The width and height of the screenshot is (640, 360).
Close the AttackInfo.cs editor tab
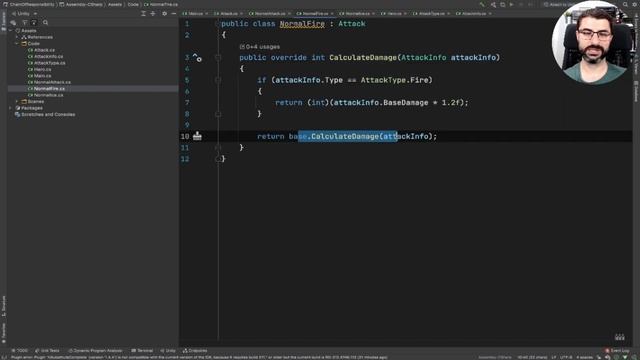click(490, 13)
